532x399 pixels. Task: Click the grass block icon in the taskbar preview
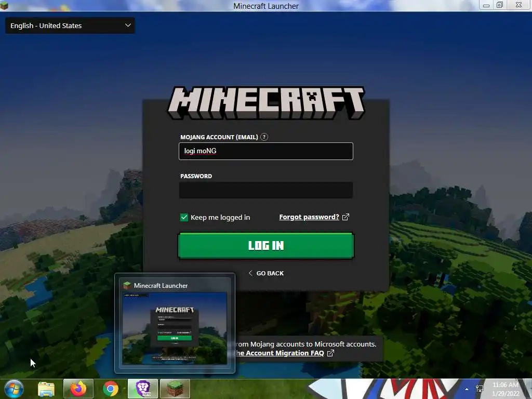127,285
